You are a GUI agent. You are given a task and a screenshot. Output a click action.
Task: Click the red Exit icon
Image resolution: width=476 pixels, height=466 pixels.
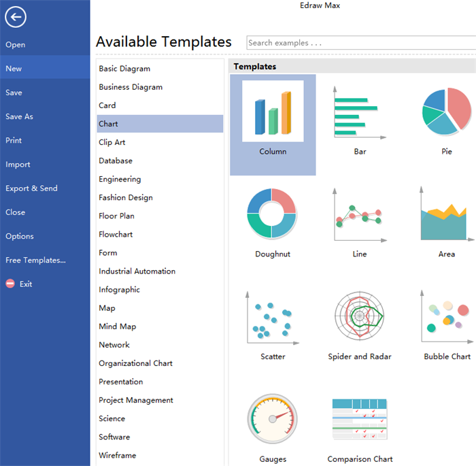click(10, 284)
